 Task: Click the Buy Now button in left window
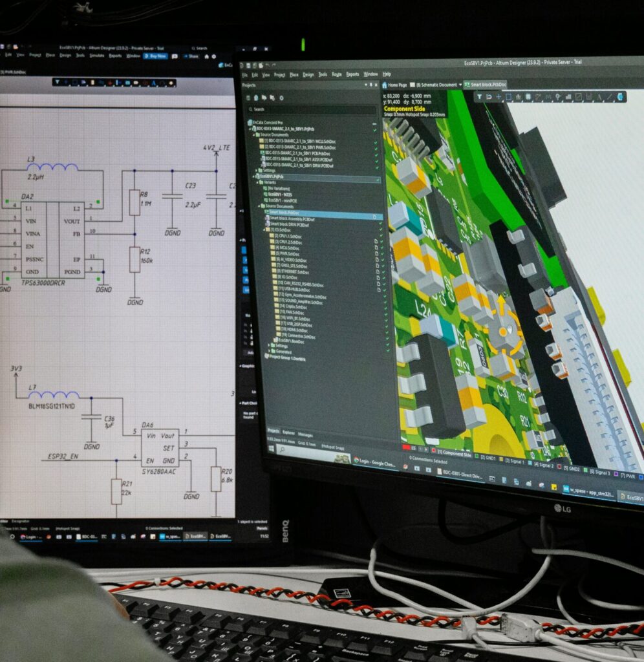tap(156, 56)
